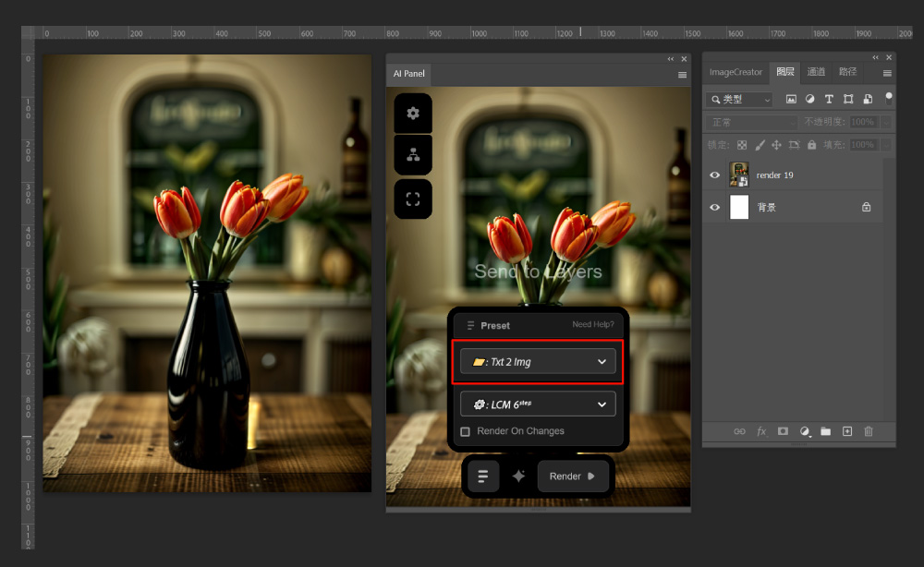
Task: Add a layer style with fx icon
Action: (761, 431)
